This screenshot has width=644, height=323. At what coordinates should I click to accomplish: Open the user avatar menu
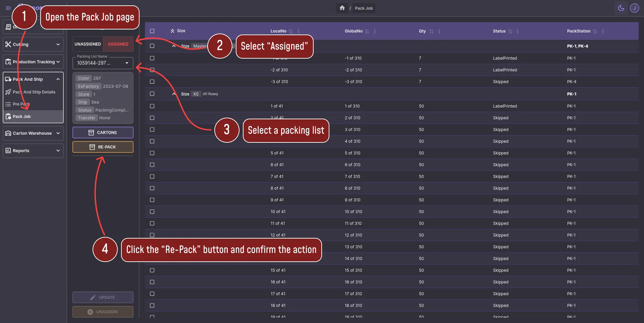(634, 8)
